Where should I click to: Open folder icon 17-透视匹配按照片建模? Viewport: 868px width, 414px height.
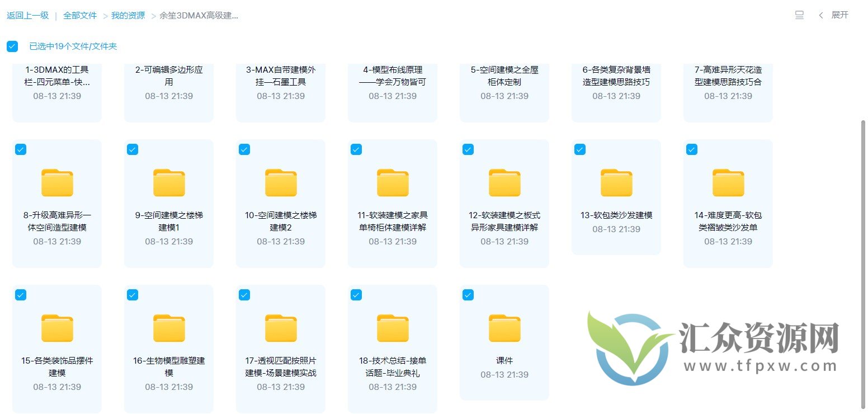click(281, 328)
